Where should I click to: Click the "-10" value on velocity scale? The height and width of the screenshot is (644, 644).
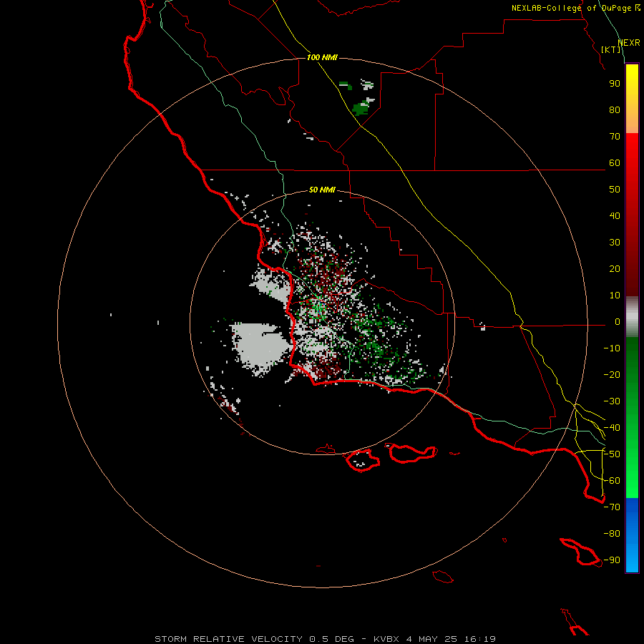pos(612,348)
